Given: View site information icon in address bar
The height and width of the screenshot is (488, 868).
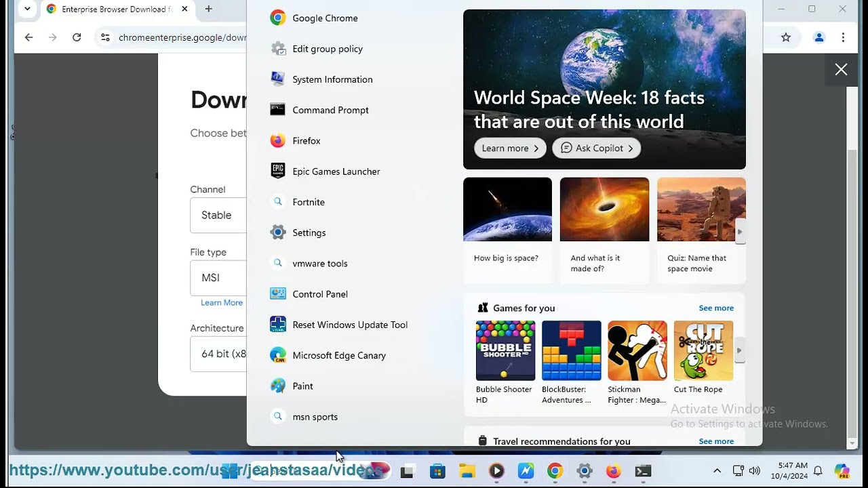Looking at the screenshot, I should point(105,37).
